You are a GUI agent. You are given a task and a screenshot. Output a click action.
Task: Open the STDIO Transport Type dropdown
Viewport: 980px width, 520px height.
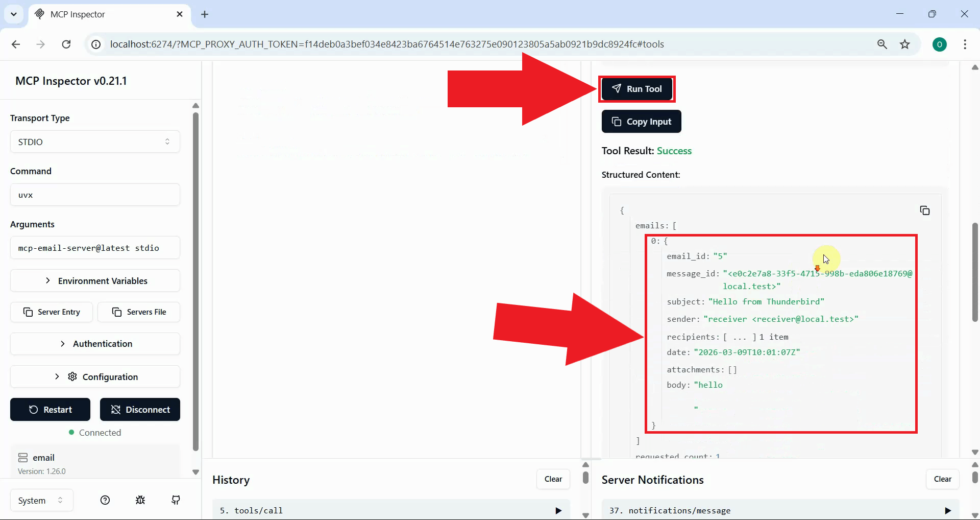click(95, 142)
